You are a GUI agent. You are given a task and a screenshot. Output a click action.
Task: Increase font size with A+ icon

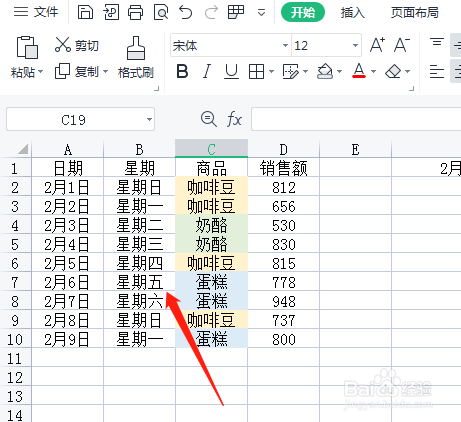[x=377, y=45]
